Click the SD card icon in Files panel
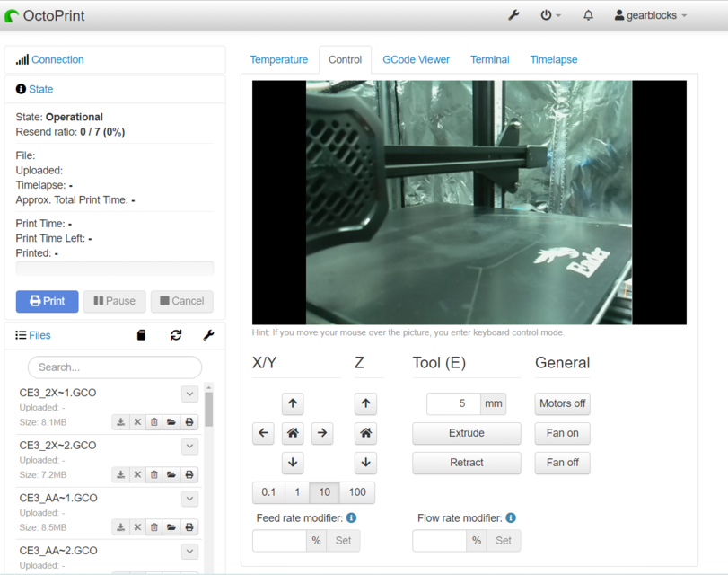The width and height of the screenshot is (728, 575). click(141, 335)
